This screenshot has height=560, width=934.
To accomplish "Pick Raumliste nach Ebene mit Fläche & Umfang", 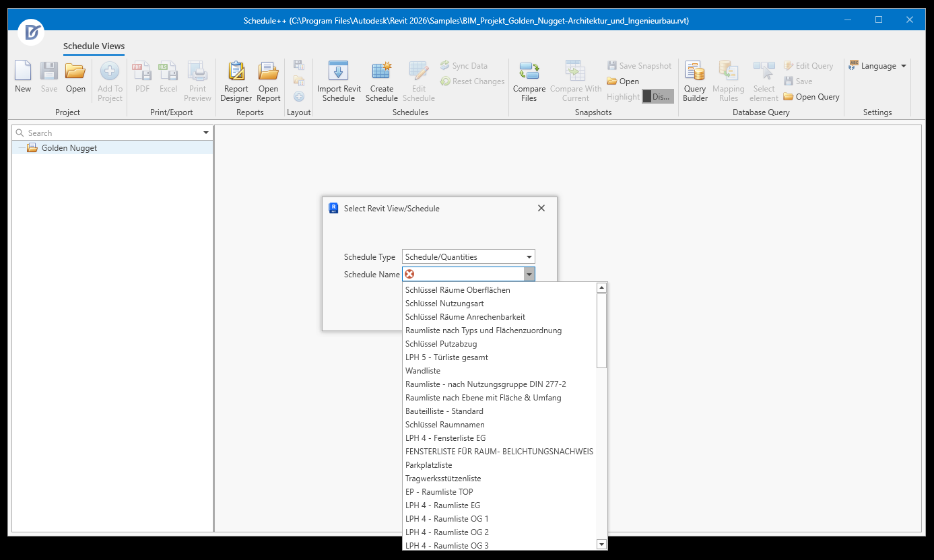I will click(500, 398).
